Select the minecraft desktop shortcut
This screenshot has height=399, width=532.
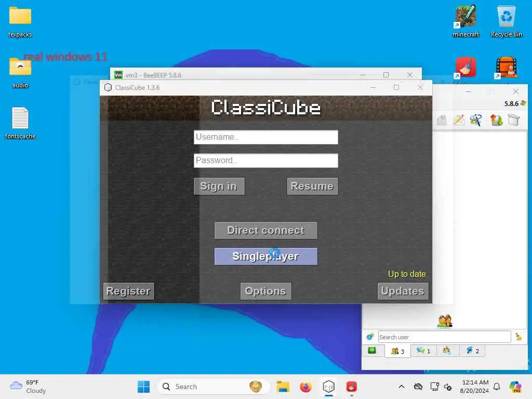point(466,21)
